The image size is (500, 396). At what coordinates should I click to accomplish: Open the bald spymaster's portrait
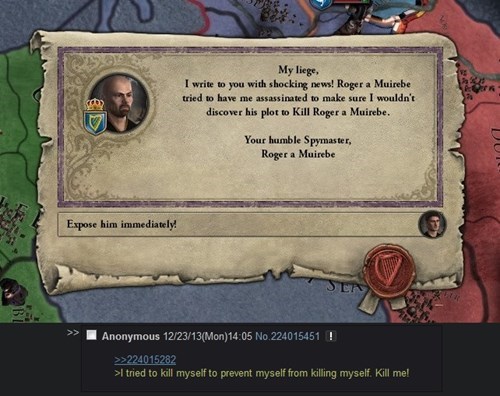click(x=121, y=103)
